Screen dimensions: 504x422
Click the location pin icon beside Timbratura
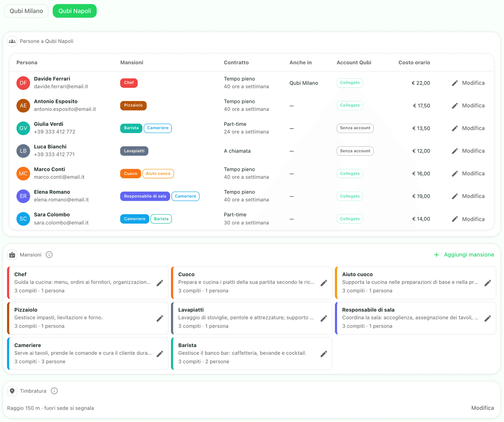12,391
